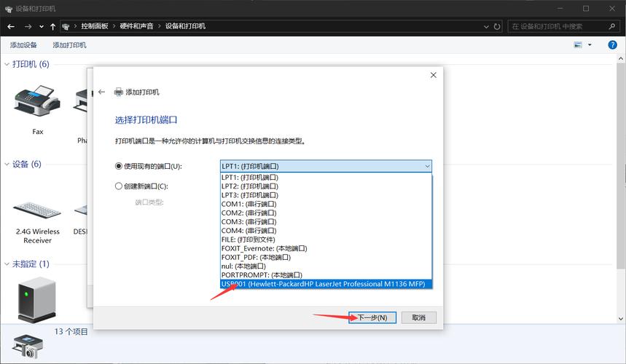Collapse the Printers (6) group
Viewport: 626px width, 364px height.
click(7, 64)
